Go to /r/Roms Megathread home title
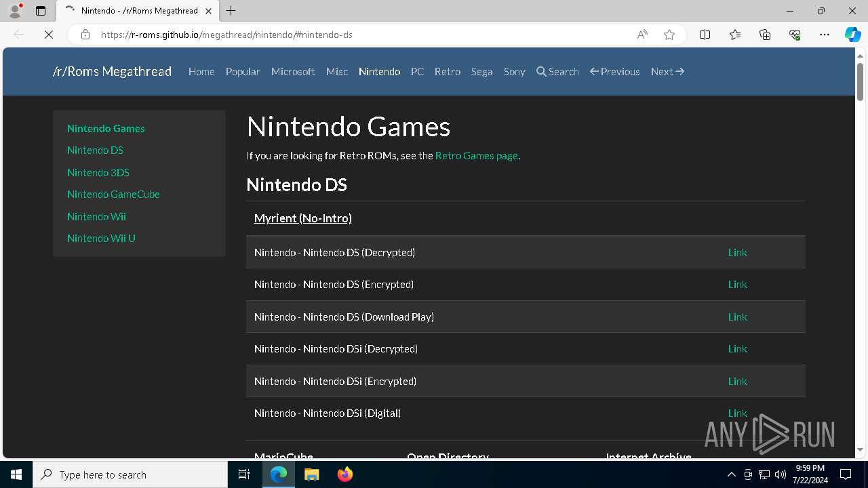 click(112, 71)
